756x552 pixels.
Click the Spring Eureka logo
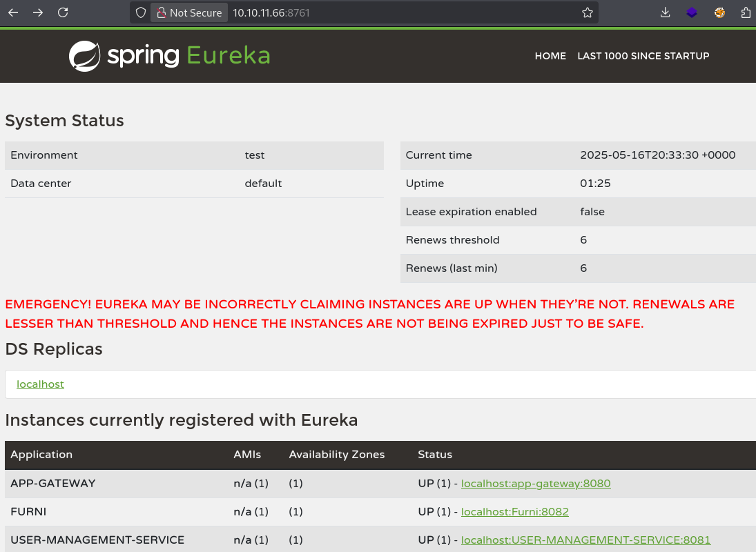click(169, 56)
